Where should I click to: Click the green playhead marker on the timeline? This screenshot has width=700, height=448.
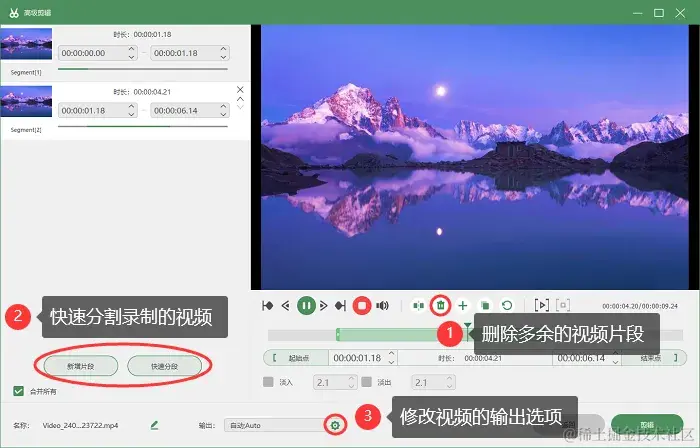(x=467, y=327)
